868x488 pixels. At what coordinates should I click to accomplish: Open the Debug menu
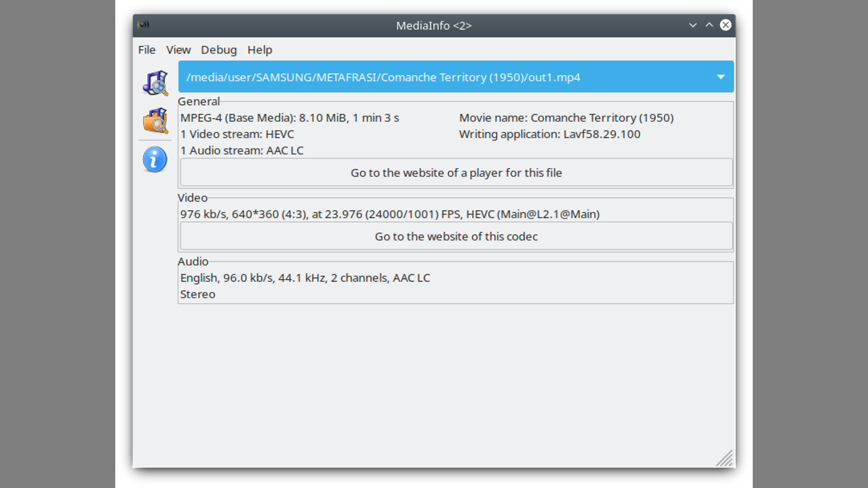point(219,49)
